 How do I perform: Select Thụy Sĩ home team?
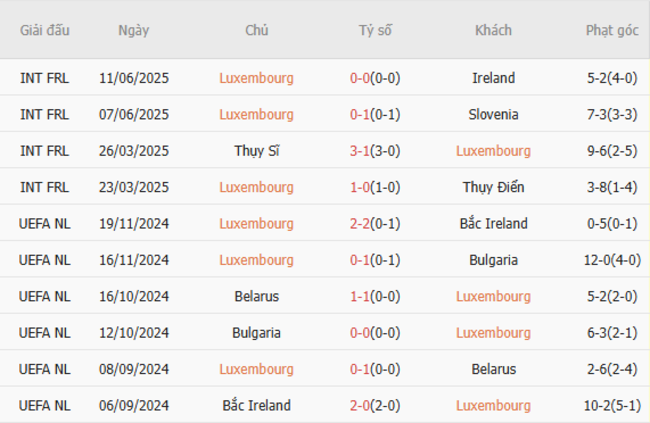[x=256, y=151]
